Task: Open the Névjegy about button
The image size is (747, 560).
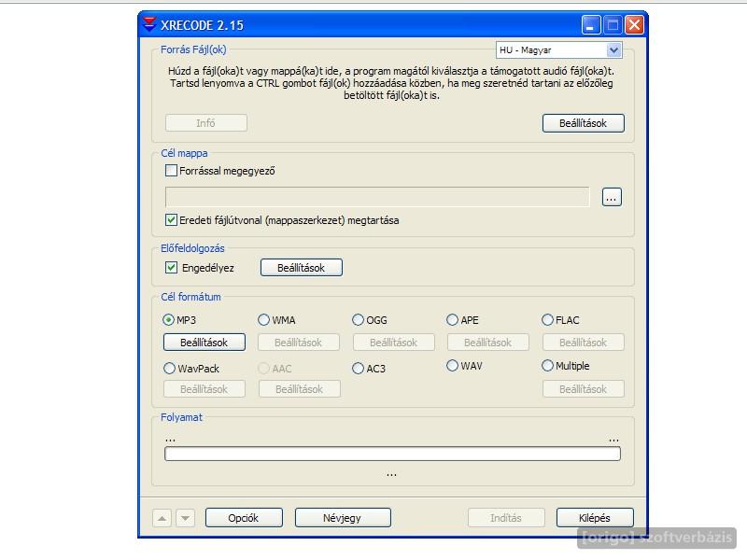Action: [343, 518]
